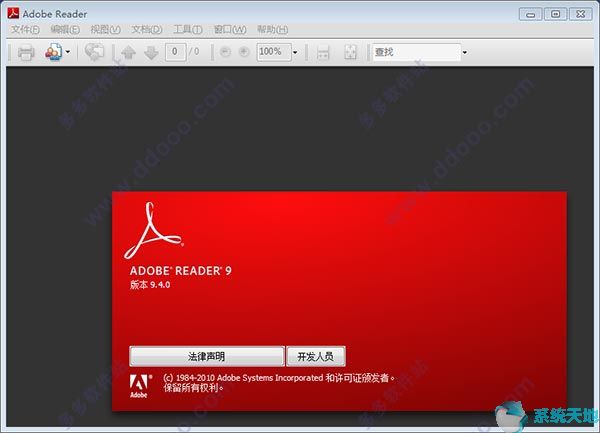Click the next page down arrow

pyautogui.click(x=149, y=52)
